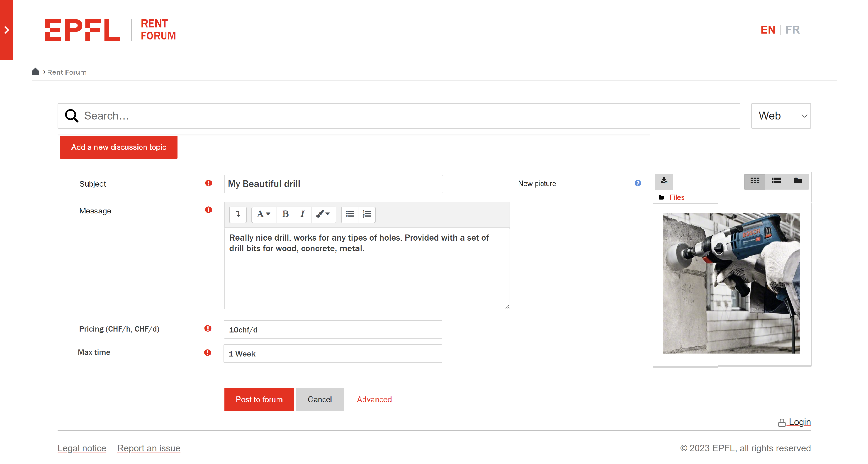Open New picture help icon
The width and height of the screenshot is (868, 464).
point(637,183)
